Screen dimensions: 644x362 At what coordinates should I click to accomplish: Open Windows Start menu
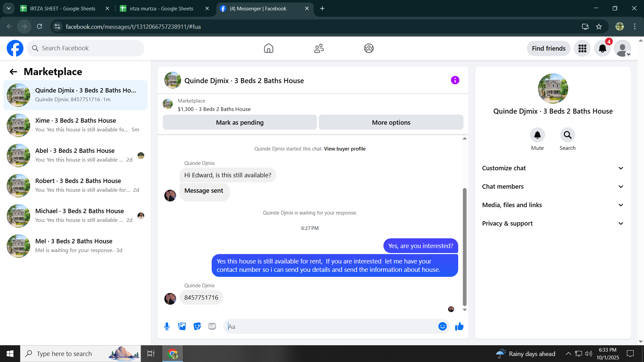[x=10, y=354]
